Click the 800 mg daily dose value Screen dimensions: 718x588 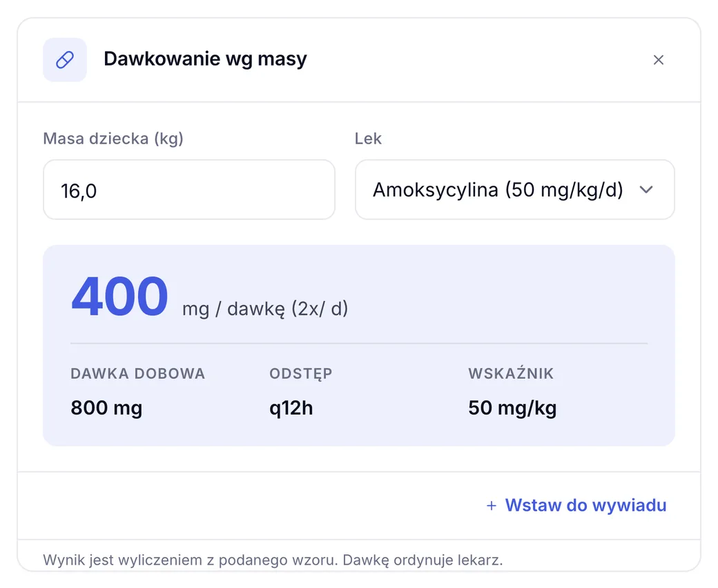click(106, 408)
